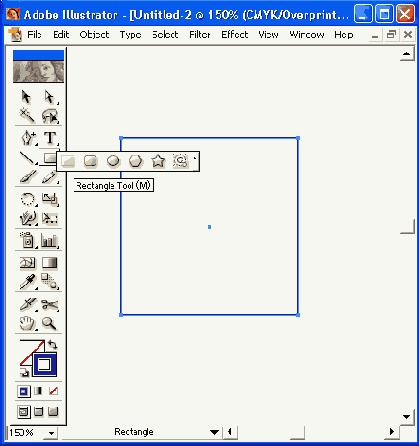Choose the Star tool in flyout
The height and width of the screenshot is (446, 419).
(x=158, y=161)
